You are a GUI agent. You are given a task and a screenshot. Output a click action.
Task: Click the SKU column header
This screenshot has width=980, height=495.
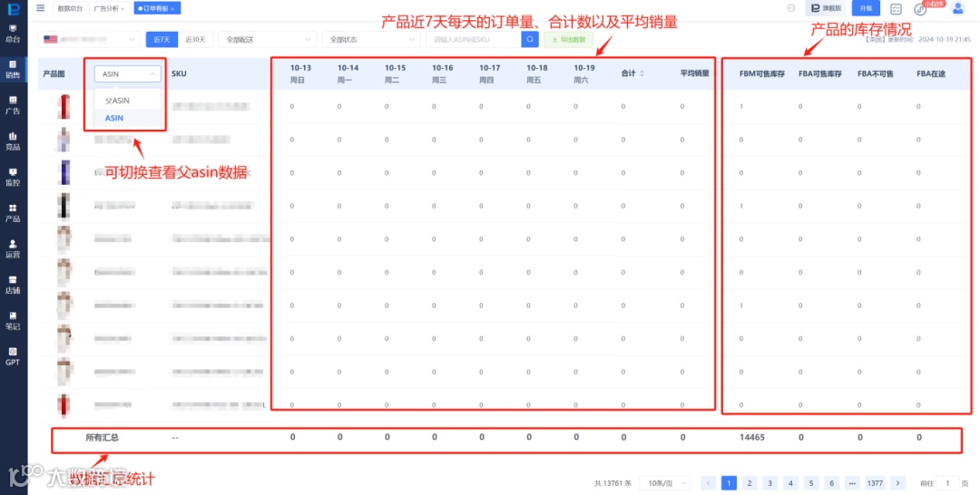pyautogui.click(x=179, y=73)
